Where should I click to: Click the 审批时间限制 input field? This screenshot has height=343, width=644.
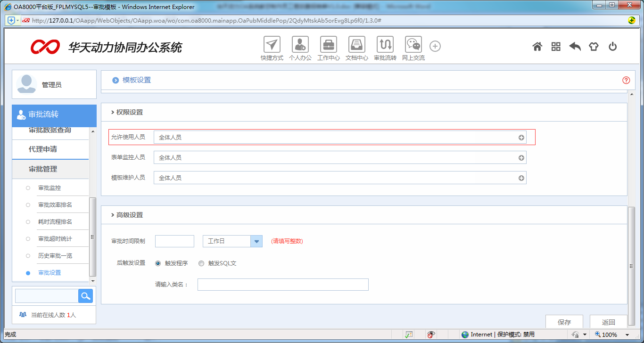pos(174,241)
